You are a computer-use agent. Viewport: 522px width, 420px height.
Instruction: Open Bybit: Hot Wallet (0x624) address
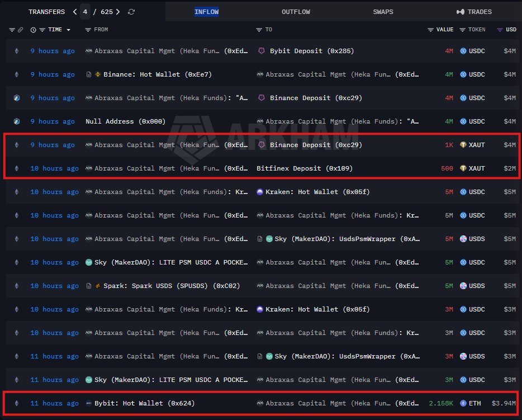pos(145,403)
